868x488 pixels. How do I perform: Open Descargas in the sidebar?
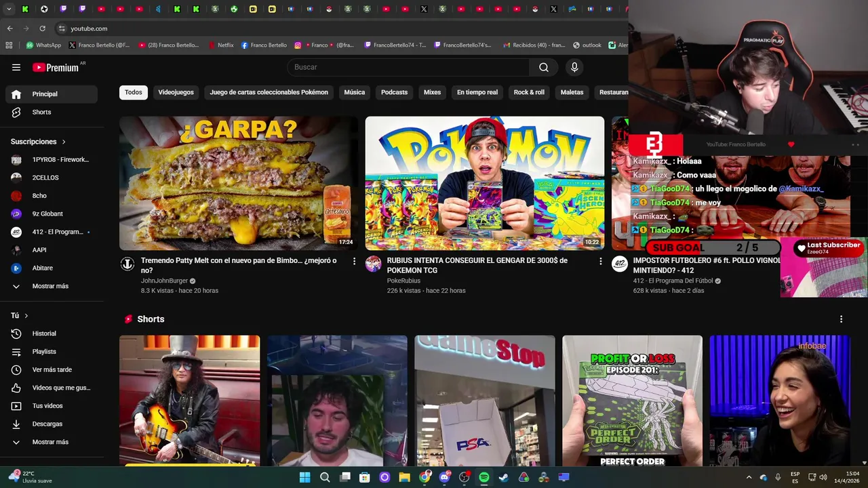coord(52,424)
